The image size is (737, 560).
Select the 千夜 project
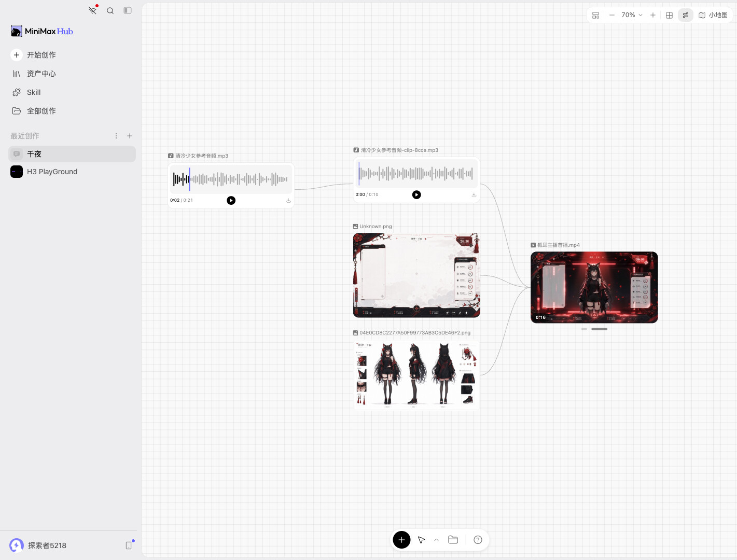tap(72, 154)
